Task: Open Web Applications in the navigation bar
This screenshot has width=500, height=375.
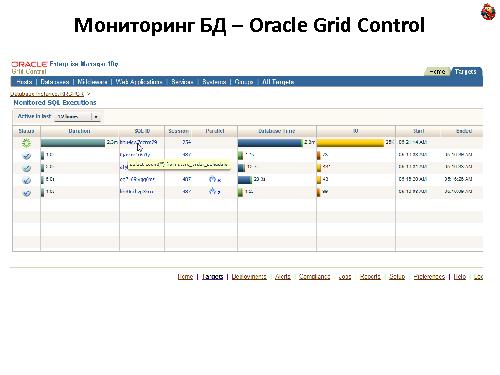Action: 139,82
